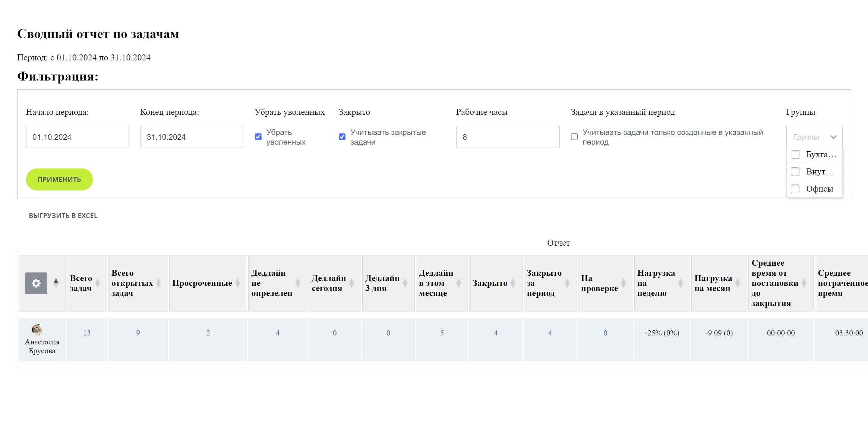Sort by 'Дедлайн 3 дня' column arrows
The height and width of the screenshot is (448, 868).
coord(405,283)
